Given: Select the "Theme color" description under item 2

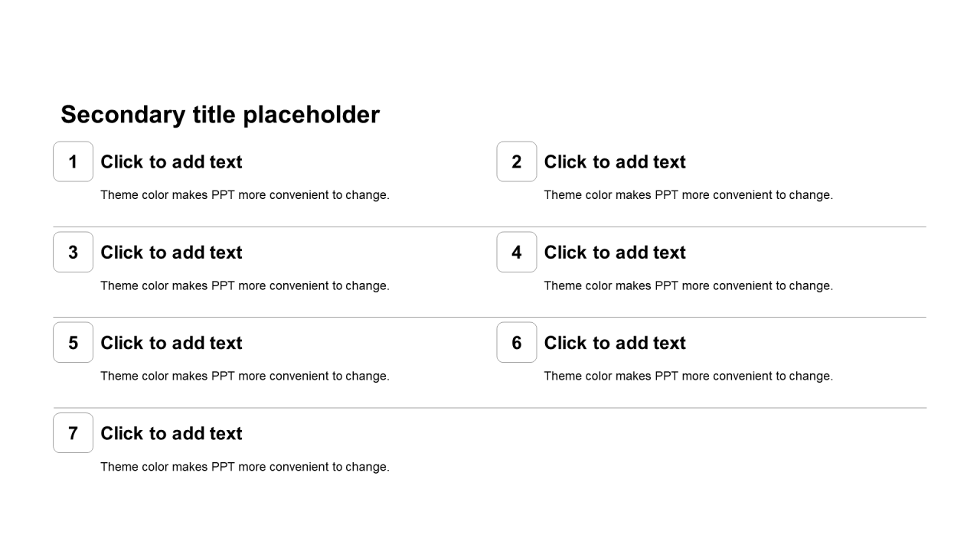Looking at the screenshot, I should point(688,195).
